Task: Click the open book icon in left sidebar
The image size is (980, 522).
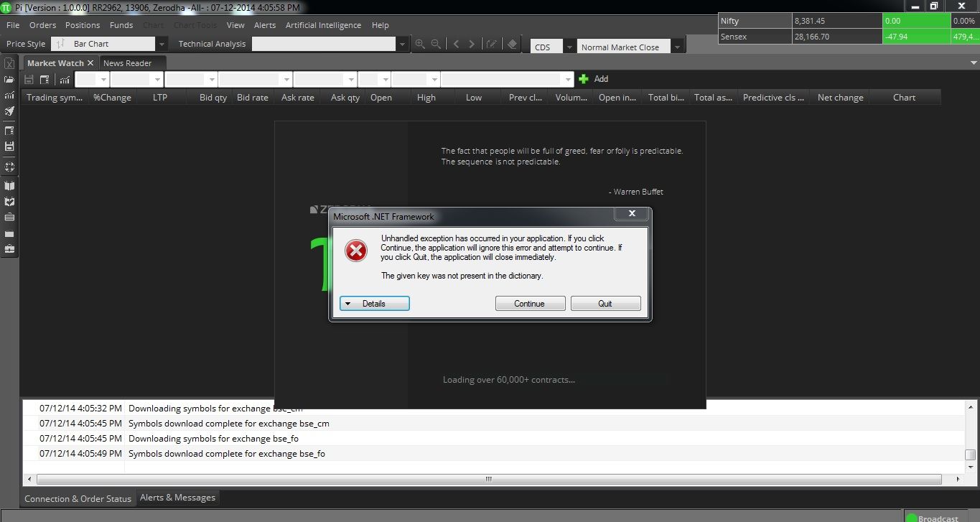Action: (x=9, y=187)
